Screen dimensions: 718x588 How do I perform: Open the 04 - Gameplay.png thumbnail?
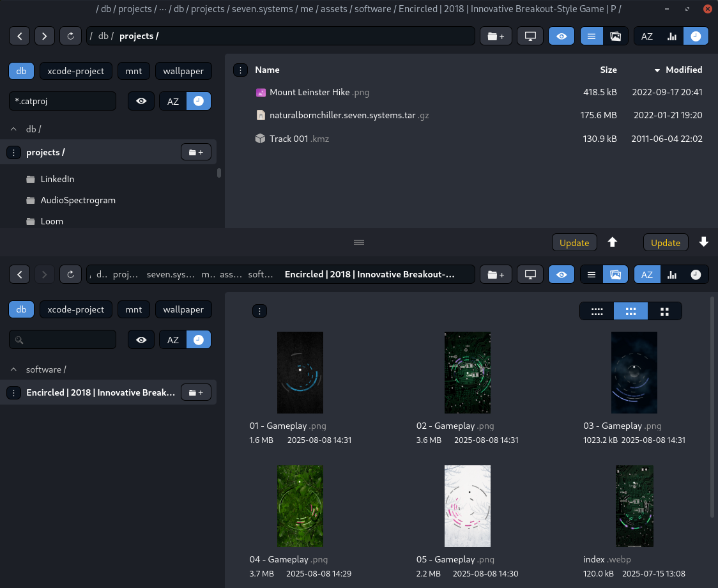(300, 506)
